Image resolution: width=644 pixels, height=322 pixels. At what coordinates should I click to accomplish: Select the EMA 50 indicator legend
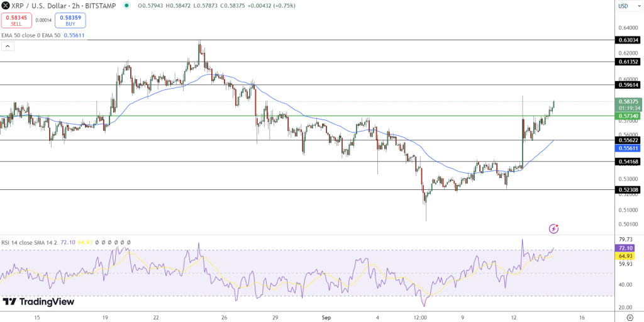coord(31,36)
